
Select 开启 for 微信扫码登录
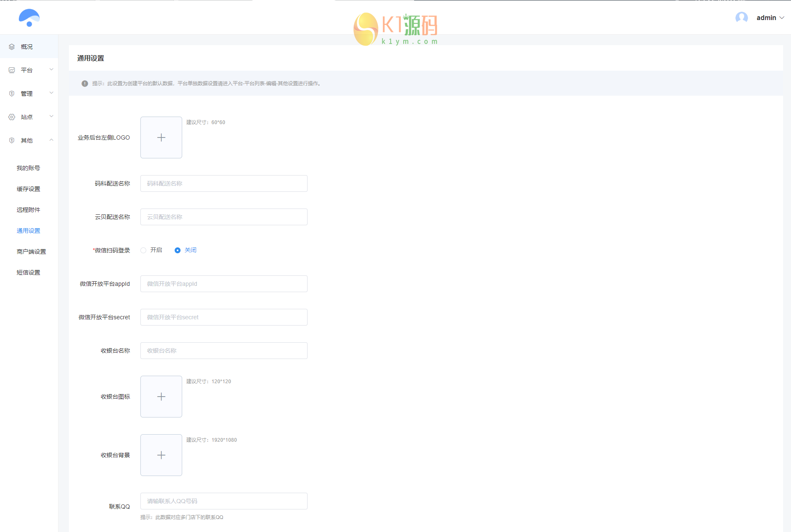point(143,250)
